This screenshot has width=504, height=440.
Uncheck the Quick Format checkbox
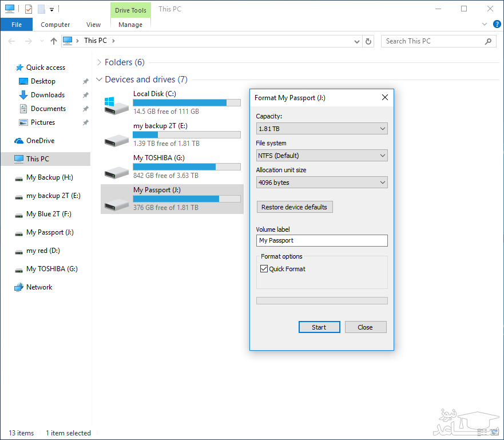click(x=264, y=269)
